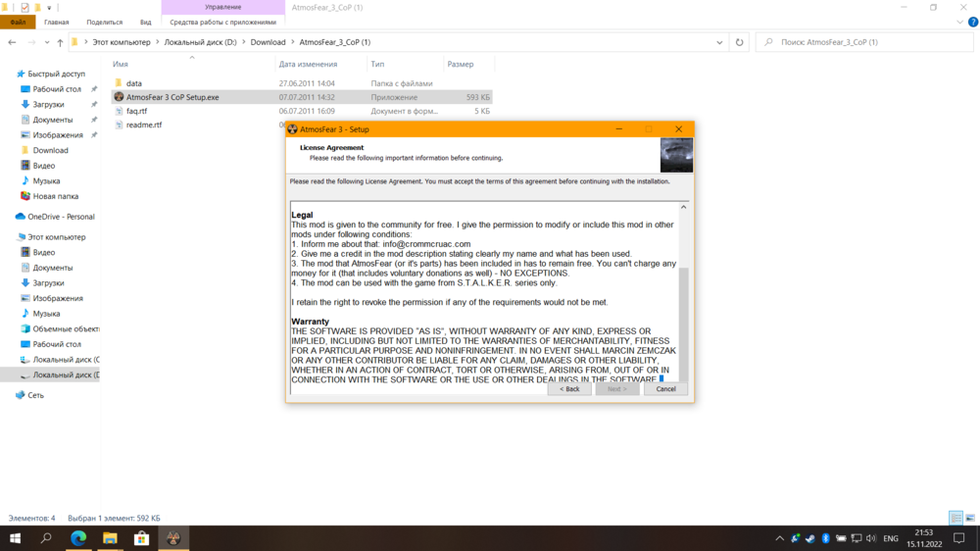Viewport: 980px width, 551px height.
Task: Go back with the Explorer back arrow
Action: [12, 42]
